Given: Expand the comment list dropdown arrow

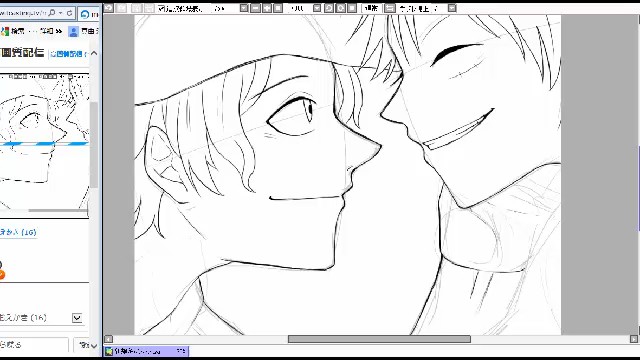Looking at the screenshot, I should 77,318.
